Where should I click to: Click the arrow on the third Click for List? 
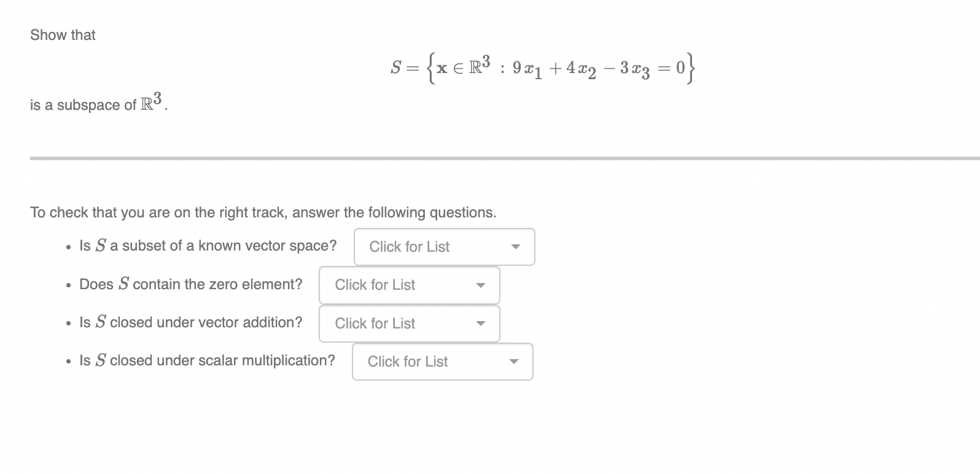tap(481, 324)
